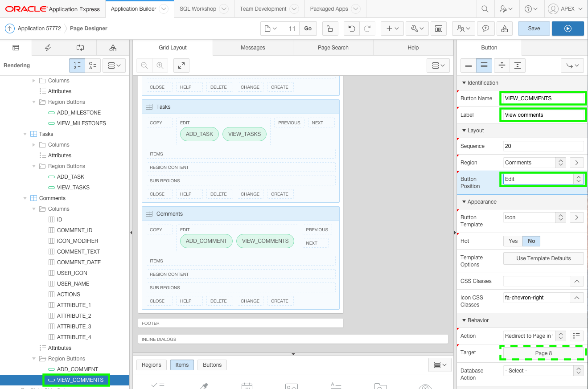The width and height of the screenshot is (588, 389).
Task: Open the Team Development people menu
Action: click(x=464, y=29)
